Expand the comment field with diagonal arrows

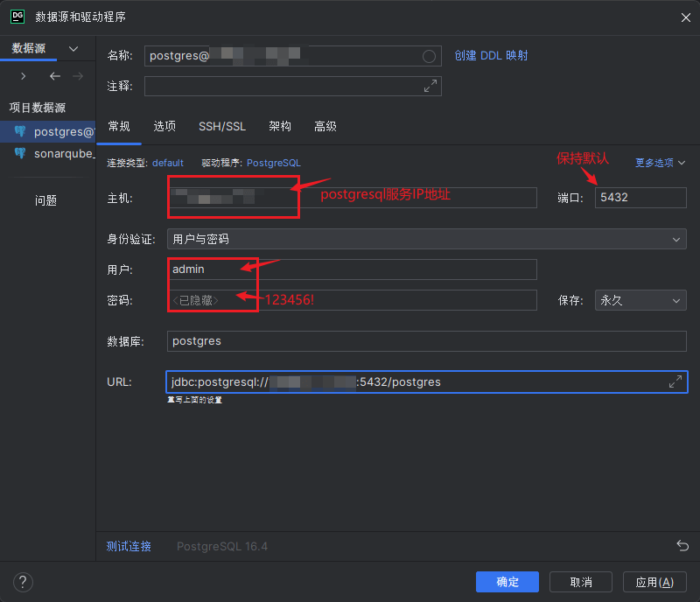point(430,87)
